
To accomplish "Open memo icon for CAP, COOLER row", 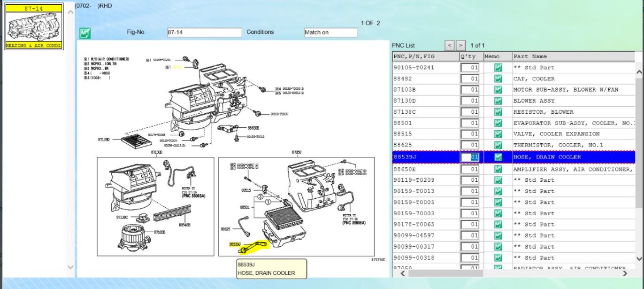I will coord(498,79).
